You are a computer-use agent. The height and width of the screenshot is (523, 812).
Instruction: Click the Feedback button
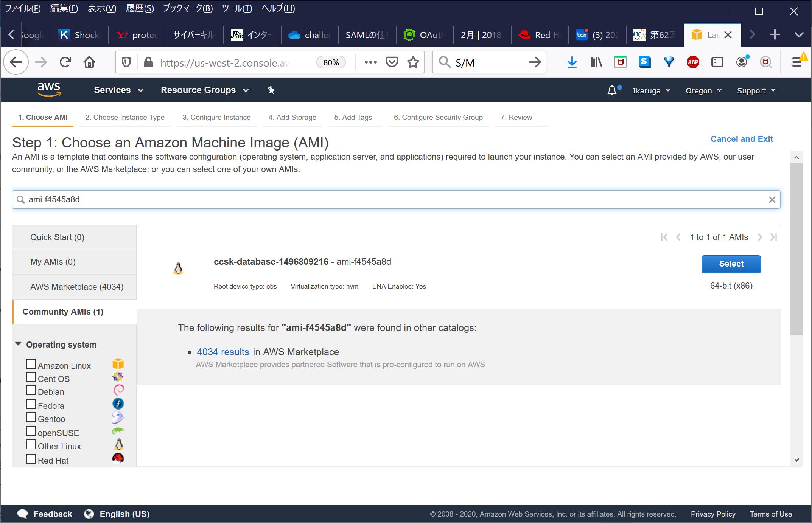pyautogui.click(x=45, y=514)
